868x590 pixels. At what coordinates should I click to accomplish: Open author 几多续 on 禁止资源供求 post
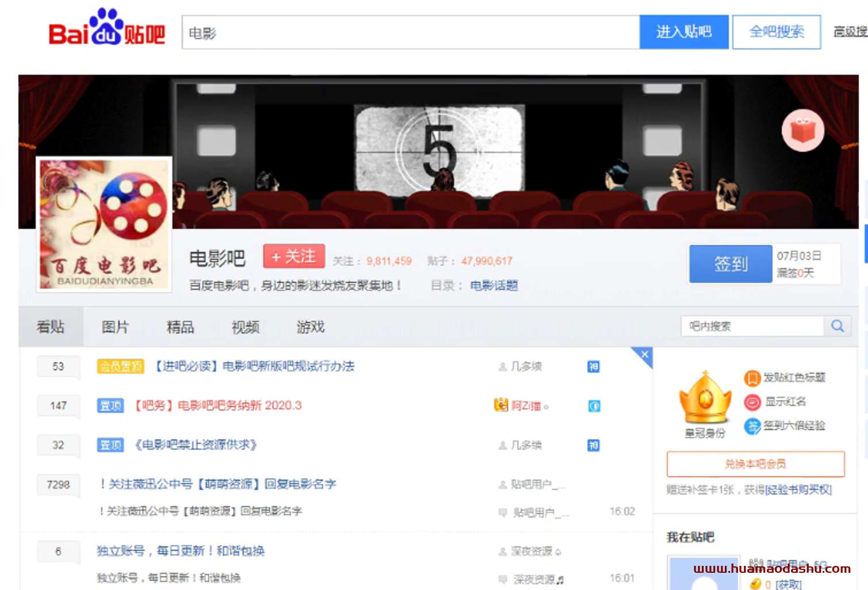point(526,445)
